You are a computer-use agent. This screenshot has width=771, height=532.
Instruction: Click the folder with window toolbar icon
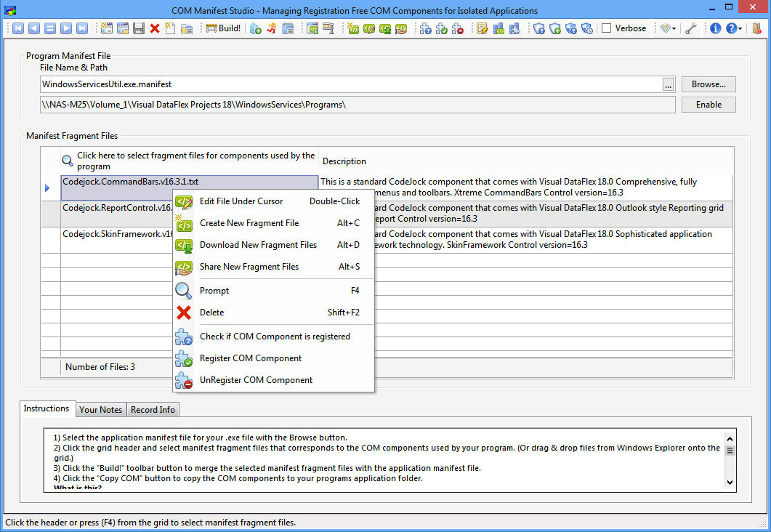click(187, 28)
